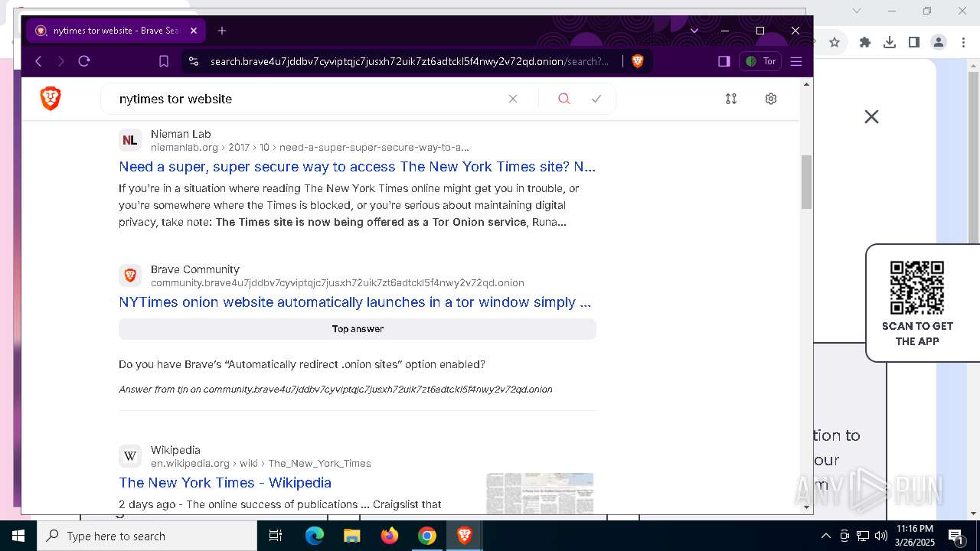Viewport: 980px width, 551px height.
Task: Launch Firefox from taskbar
Action: point(390,536)
